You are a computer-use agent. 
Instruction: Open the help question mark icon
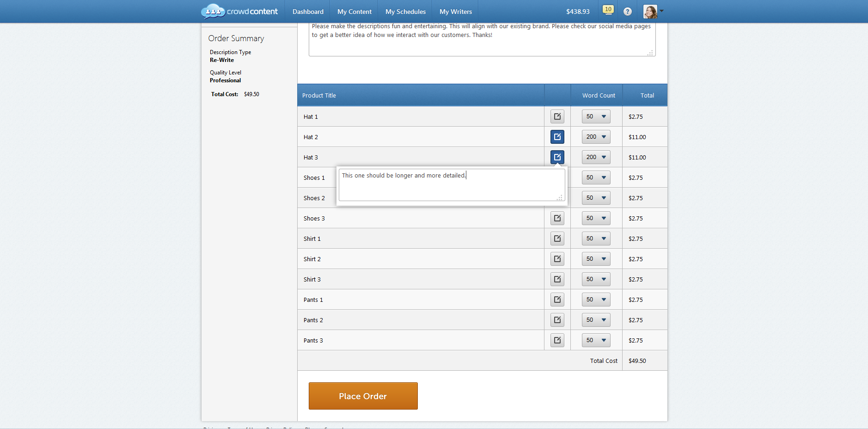627,12
